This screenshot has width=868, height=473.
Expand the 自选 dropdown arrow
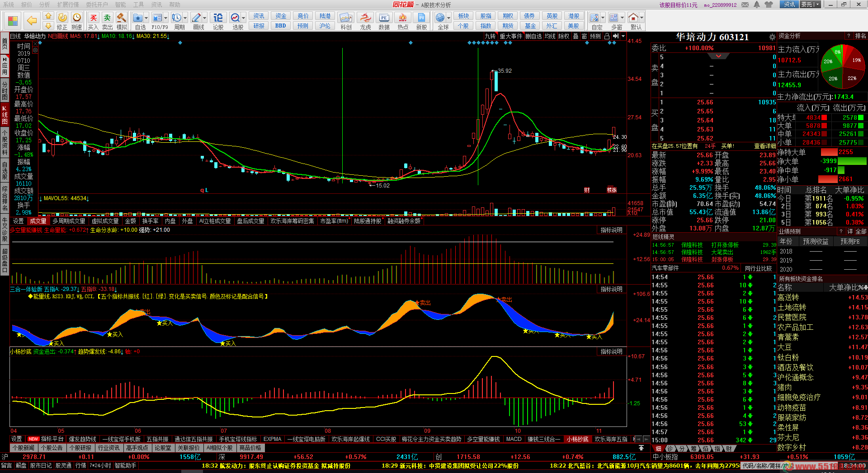tap(146, 18)
